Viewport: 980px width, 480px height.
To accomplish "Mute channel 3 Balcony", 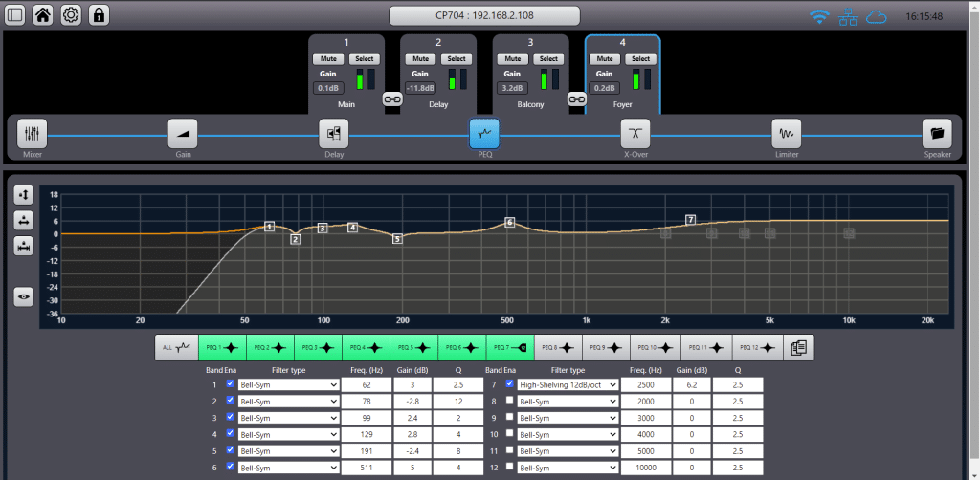I will (513, 58).
